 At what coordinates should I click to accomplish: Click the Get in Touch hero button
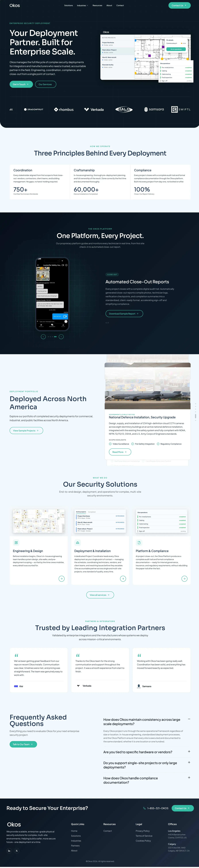(x=21, y=84)
